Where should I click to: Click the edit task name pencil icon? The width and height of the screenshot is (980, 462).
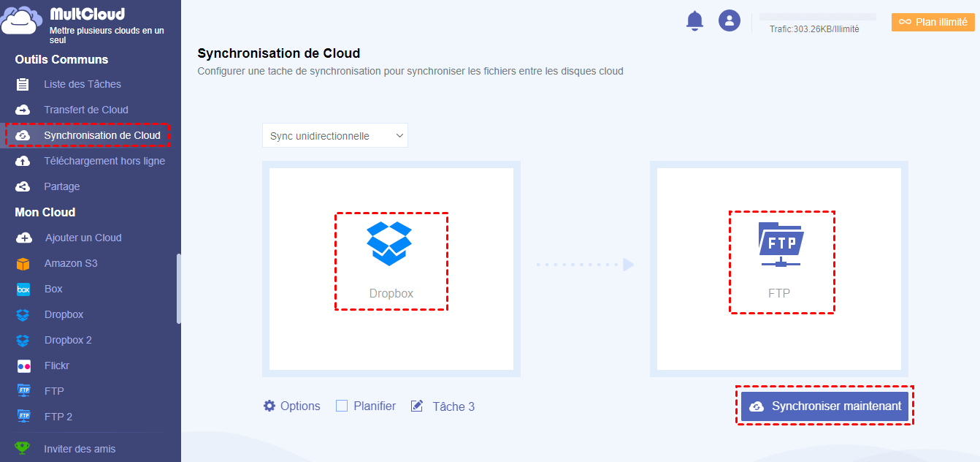click(x=417, y=406)
